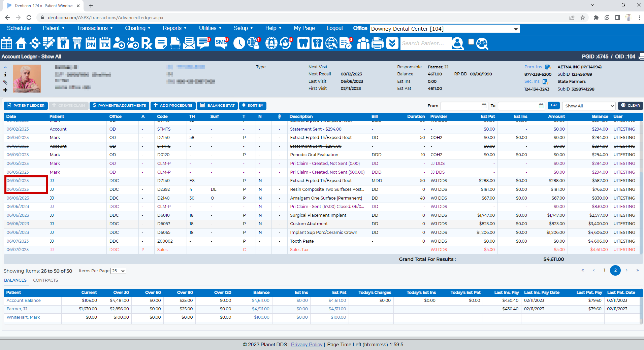
Task: Open the document checklist icon with badge
Action: (346, 43)
